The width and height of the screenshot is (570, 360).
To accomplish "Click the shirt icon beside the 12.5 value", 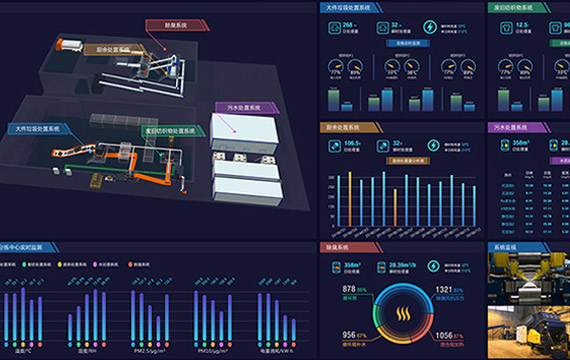I will click(506, 28).
